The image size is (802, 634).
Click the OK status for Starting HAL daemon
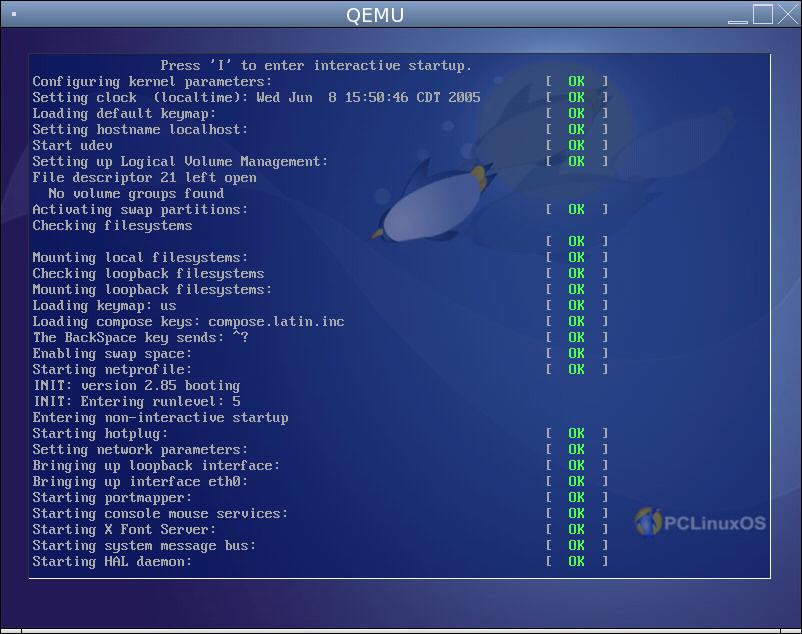pyautogui.click(x=576, y=561)
